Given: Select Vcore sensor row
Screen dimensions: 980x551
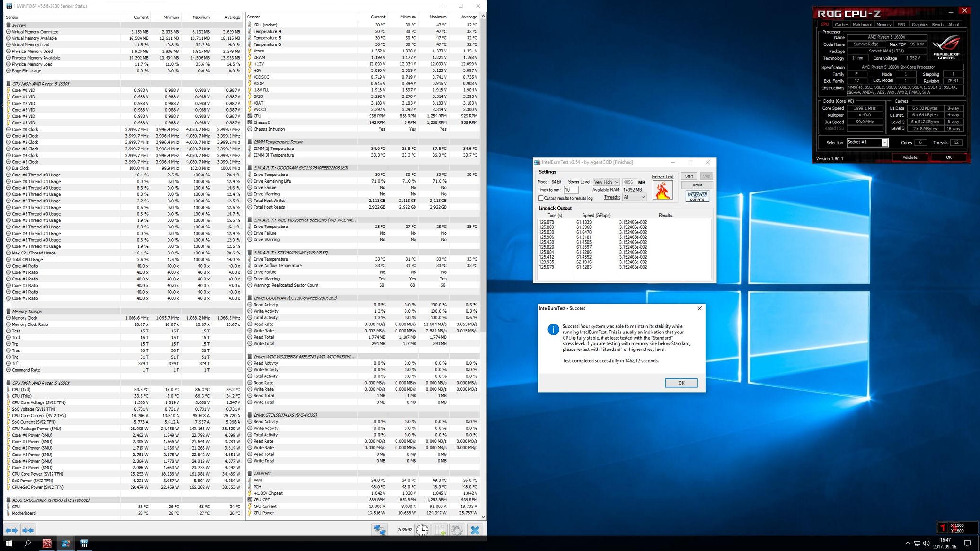Looking at the screenshot, I should pos(363,51).
